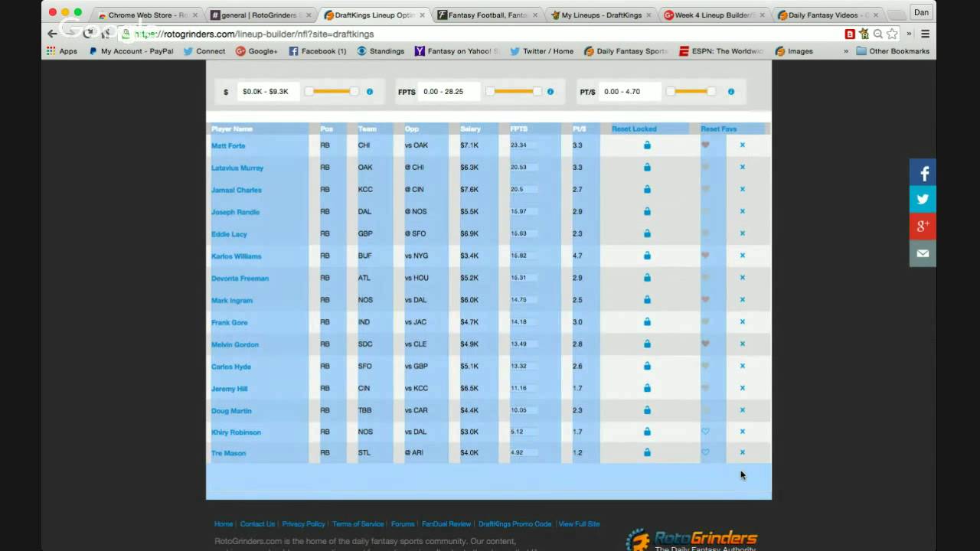
Task: Open Chrome hamburger menu
Action: (925, 34)
